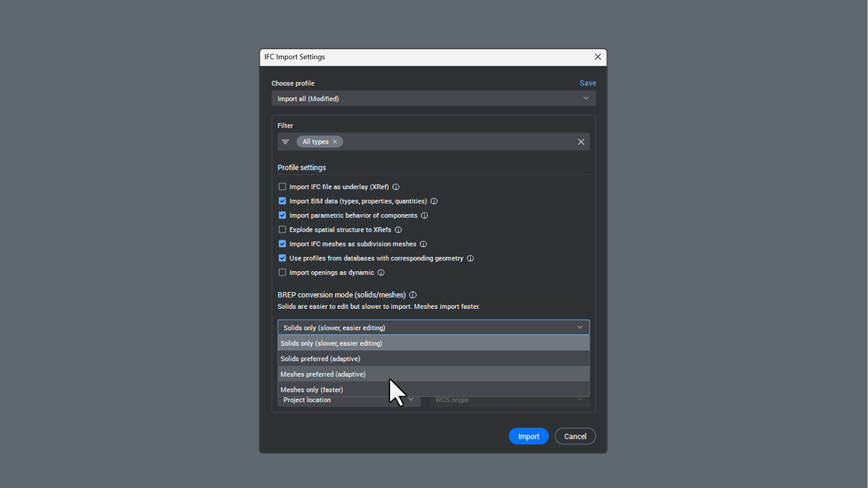Click the Import button
The width and height of the screenshot is (868, 488).
pyautogui.click(x=529, y=437)
